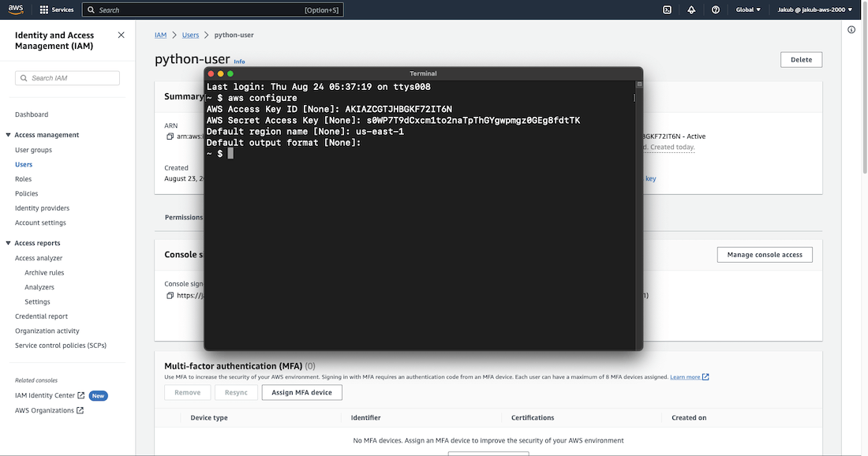Open Users breadcrumb link

(x=190, y=36)
